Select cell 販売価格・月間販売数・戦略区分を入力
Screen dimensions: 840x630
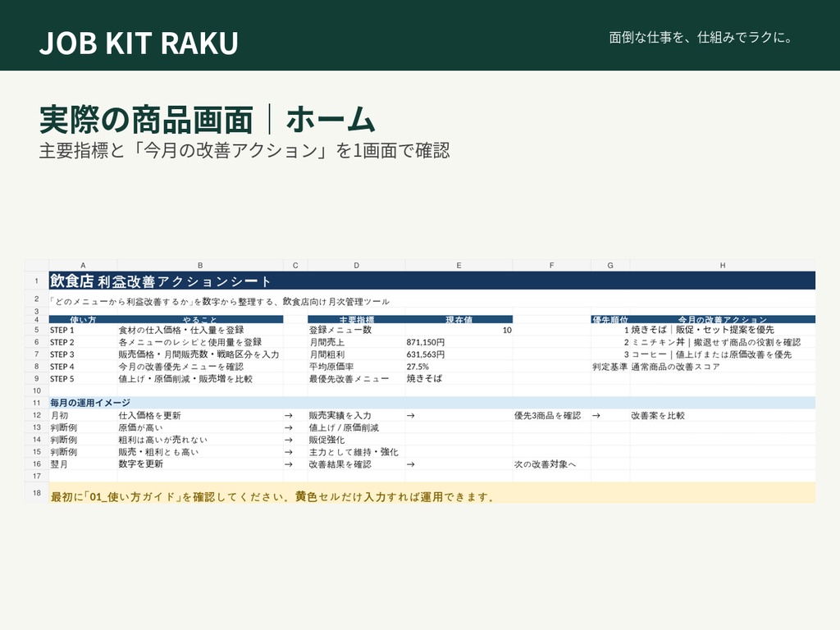pos(199,354)
